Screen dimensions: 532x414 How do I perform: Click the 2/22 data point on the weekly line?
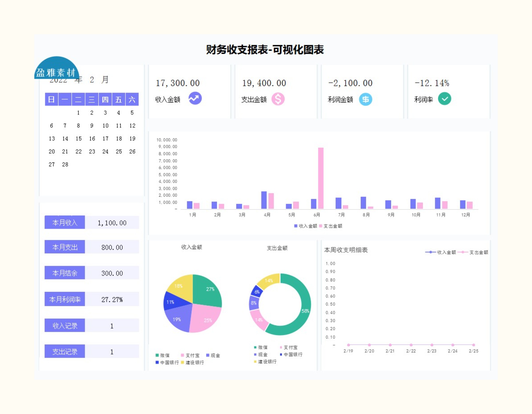pyautogui.click(x=411, y=345)
